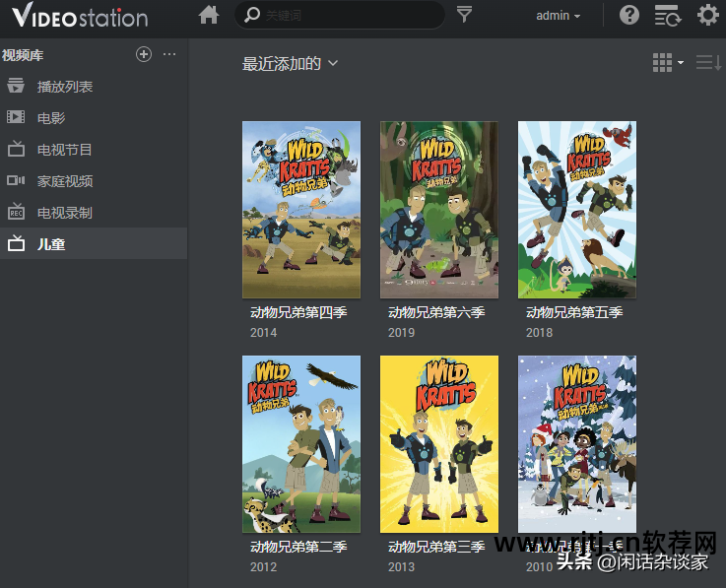
Task: Go to the home page icon
Action: [x=209, y=15]
